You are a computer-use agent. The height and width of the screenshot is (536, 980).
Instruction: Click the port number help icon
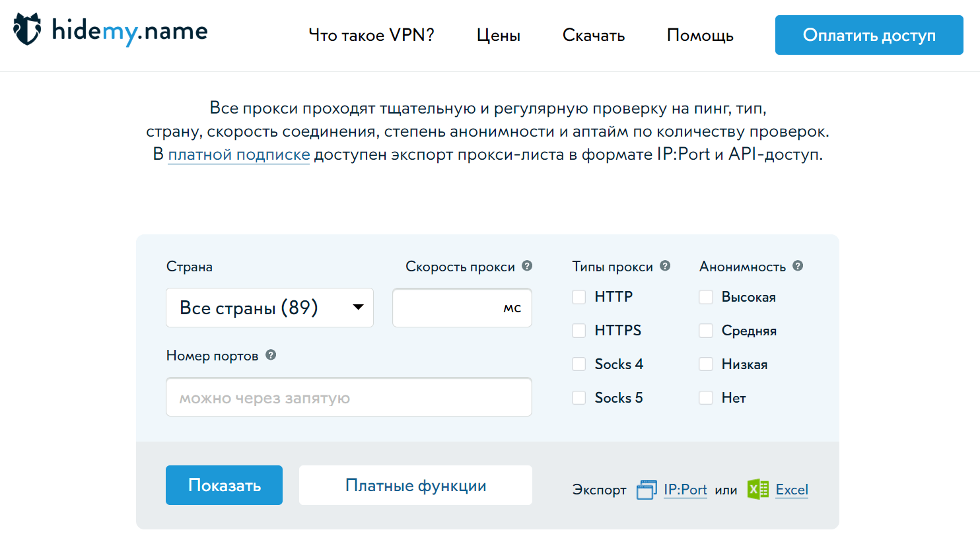coord(271,355)
